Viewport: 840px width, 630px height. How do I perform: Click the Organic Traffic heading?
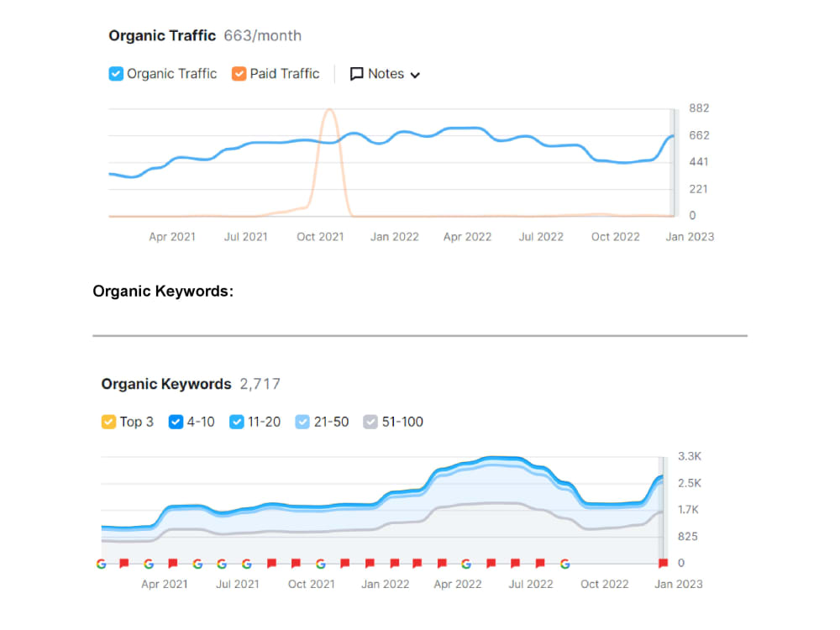(162, 36)
